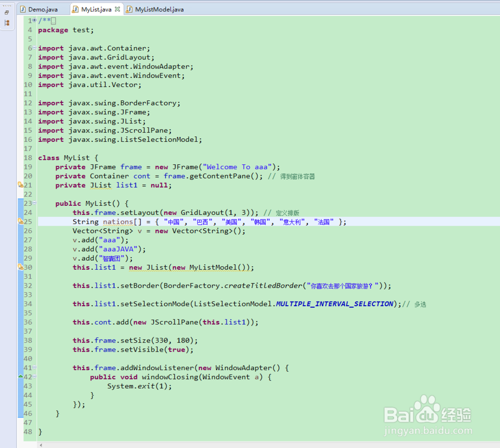The height and width of the screenshot is (448, 500).
Task: Switch to the Demo.java tab
Action: click(42, 9)
